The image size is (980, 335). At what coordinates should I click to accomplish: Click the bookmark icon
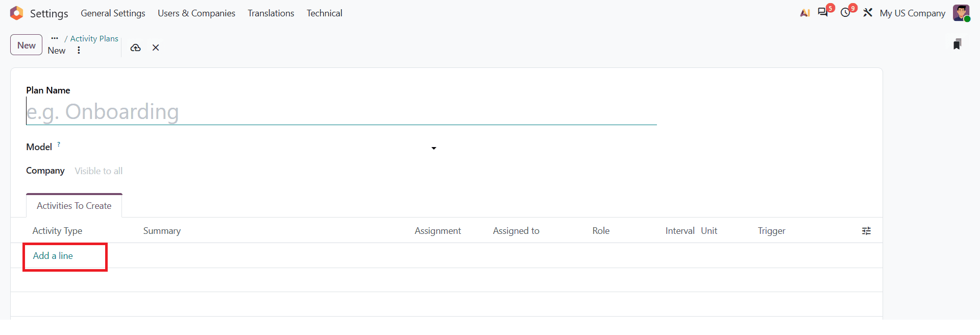click(x=958, y=44)
